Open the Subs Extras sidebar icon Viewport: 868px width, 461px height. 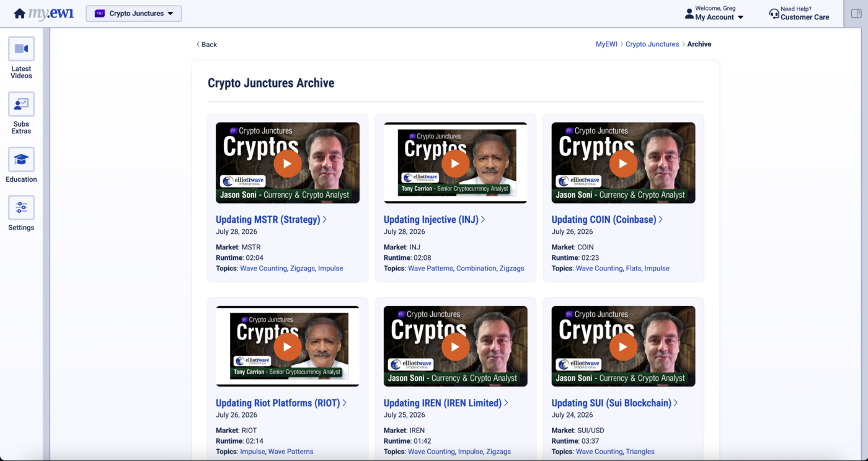pyautogui.click(x=21, y=104)
